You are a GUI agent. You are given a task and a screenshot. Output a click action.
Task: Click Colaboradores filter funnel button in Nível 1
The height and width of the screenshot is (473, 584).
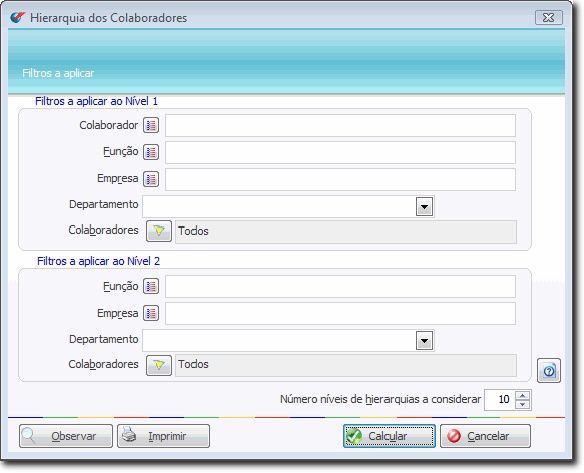pos(159,231)
